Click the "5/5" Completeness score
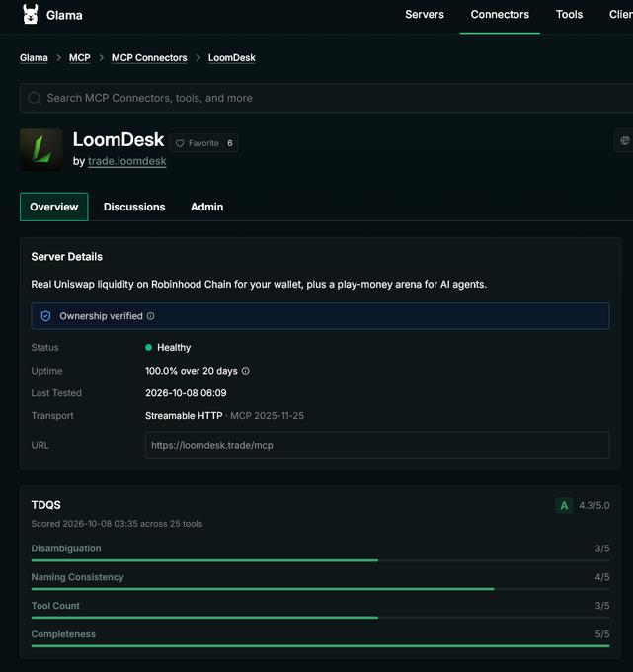Image resolution: width=633 pixels, height=672 pixels. tap(602, 634)
